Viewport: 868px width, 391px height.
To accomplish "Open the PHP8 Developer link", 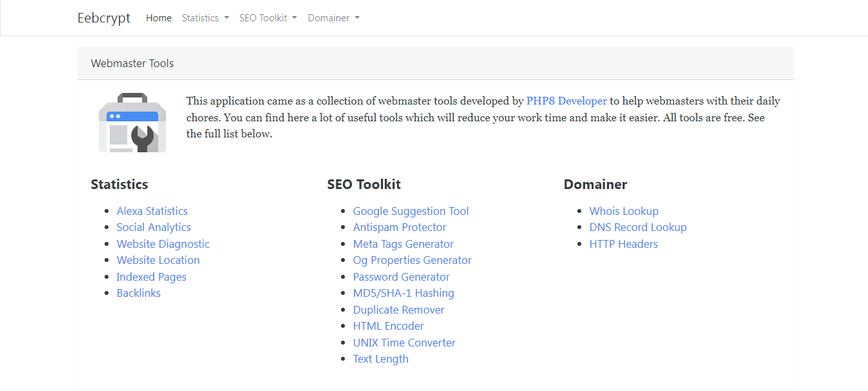I will coord(566,101).
